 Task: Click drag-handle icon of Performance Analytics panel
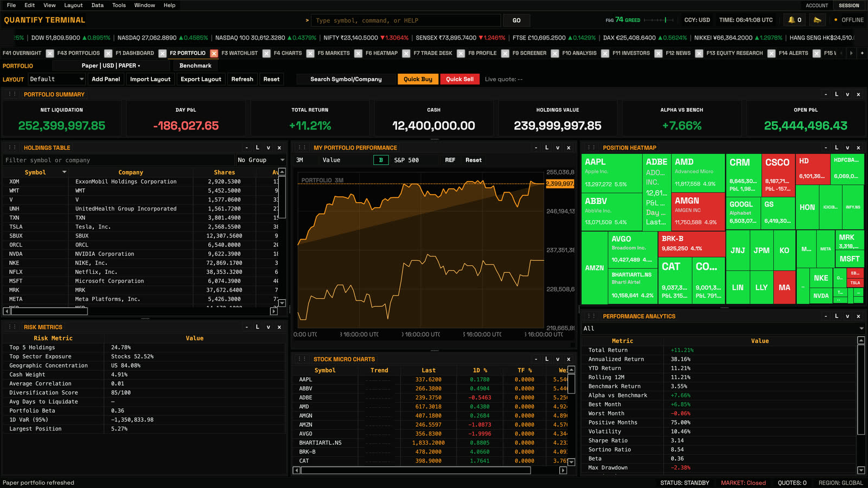591,316
